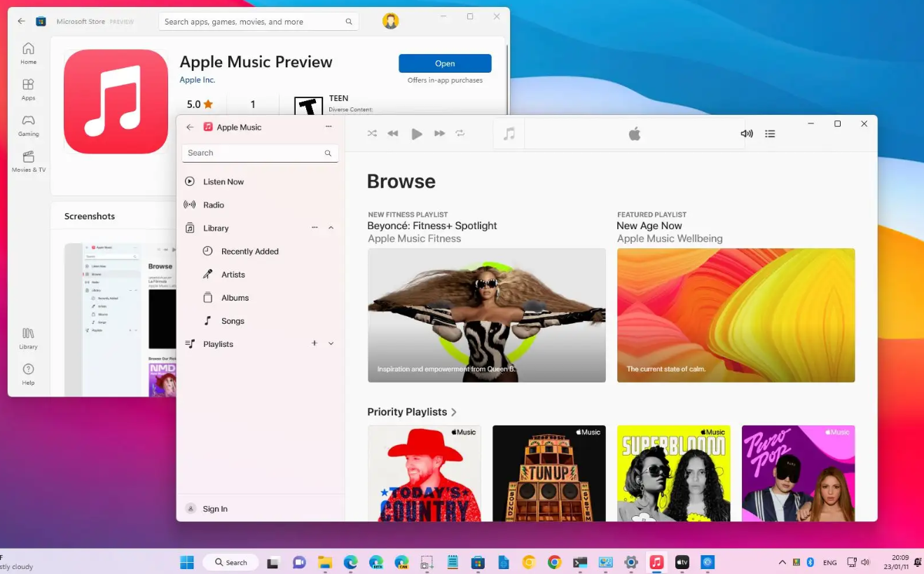The image size is (924, 574).
Task: Toggle repeat mode in Apple Music
Action: 460,133
